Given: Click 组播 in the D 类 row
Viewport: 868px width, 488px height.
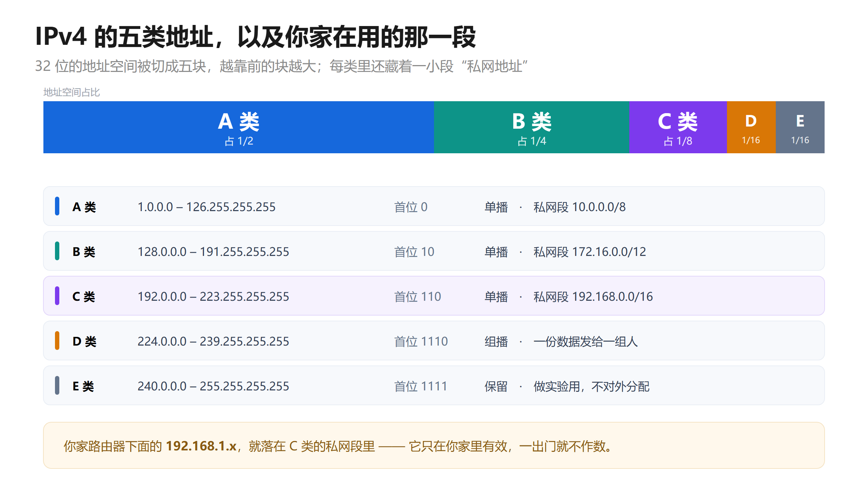Looking at the screenshot, I should point(496,341).
